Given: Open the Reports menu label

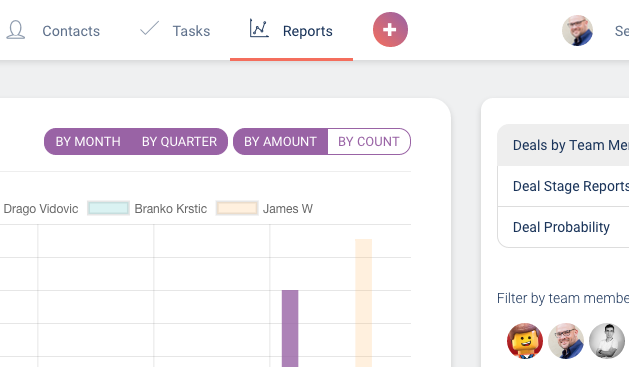Looking at the screenshot, I should point(308,31).
